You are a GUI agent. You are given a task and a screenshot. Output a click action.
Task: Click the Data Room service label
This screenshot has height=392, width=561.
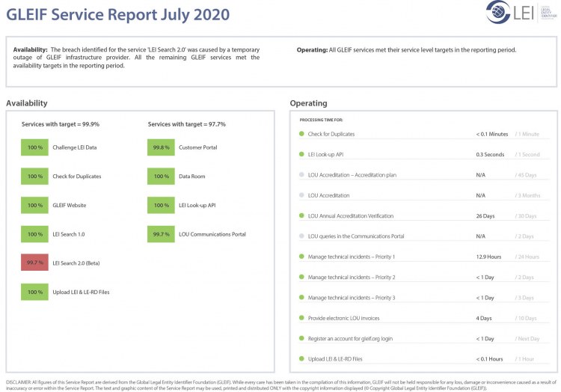191,177
